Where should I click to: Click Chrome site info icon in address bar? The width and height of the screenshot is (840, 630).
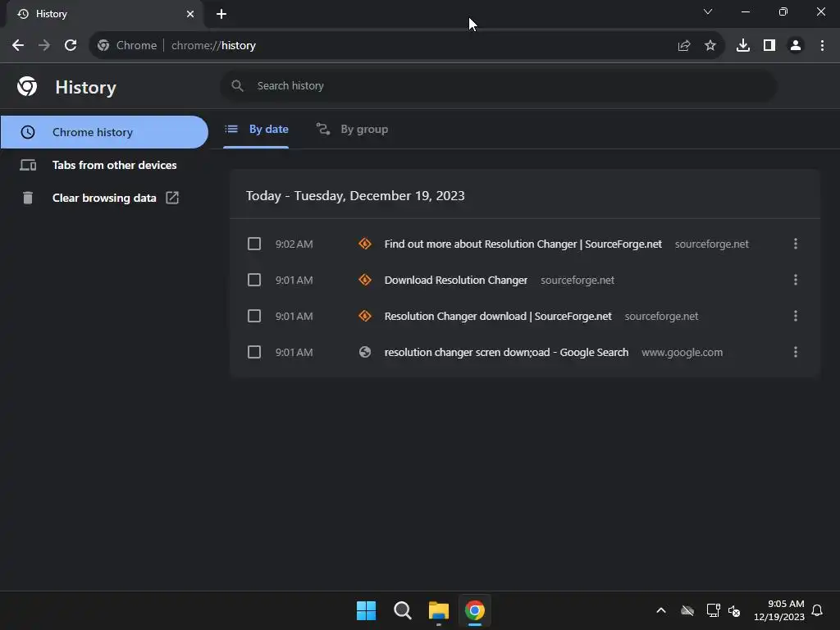[103, 46]
